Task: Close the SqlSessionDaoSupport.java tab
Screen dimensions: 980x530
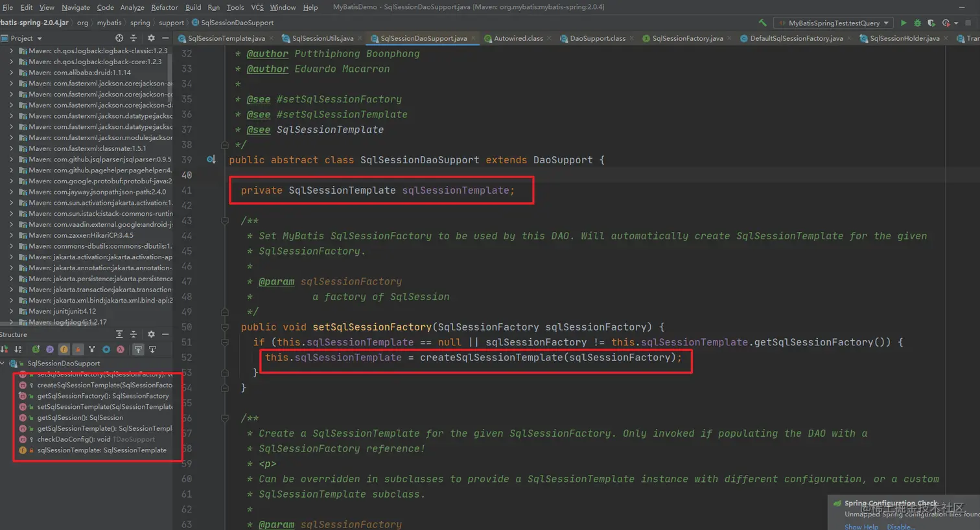Action: (474, 38)
